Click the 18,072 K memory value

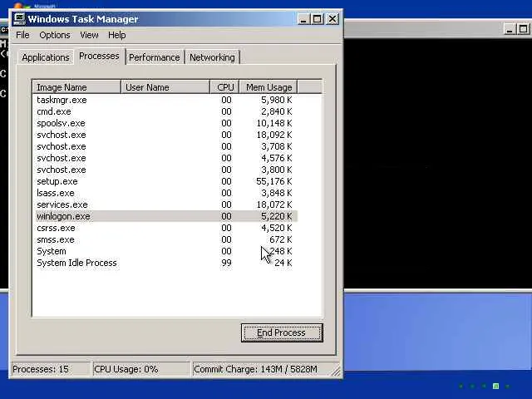[x=274, y=204]
